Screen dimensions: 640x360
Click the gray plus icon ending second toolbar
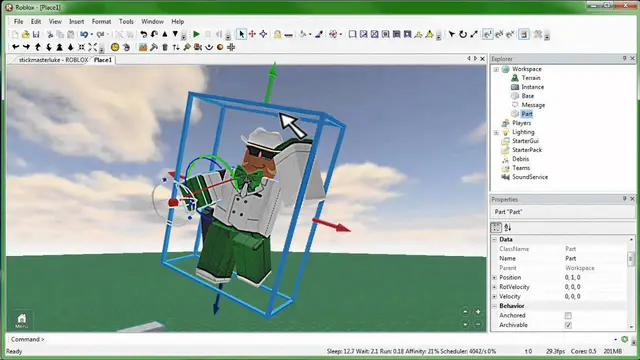click(x=231, y=47)
